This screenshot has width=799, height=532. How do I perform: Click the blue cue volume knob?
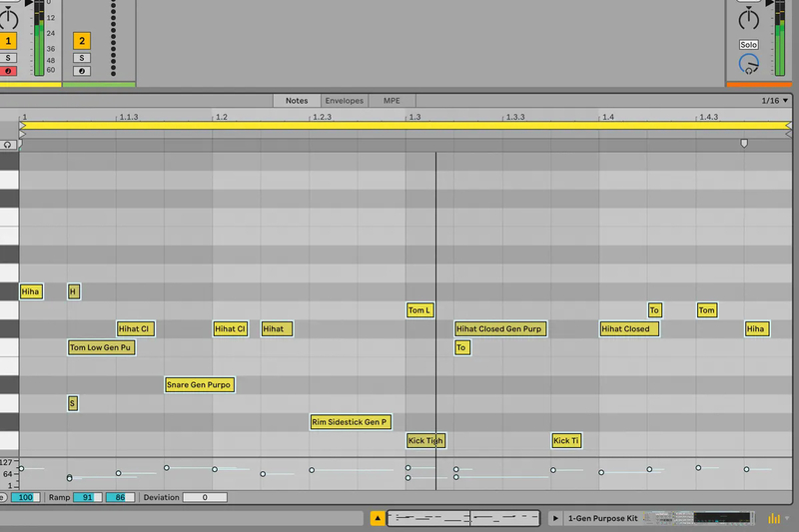(x=748, y=64)
